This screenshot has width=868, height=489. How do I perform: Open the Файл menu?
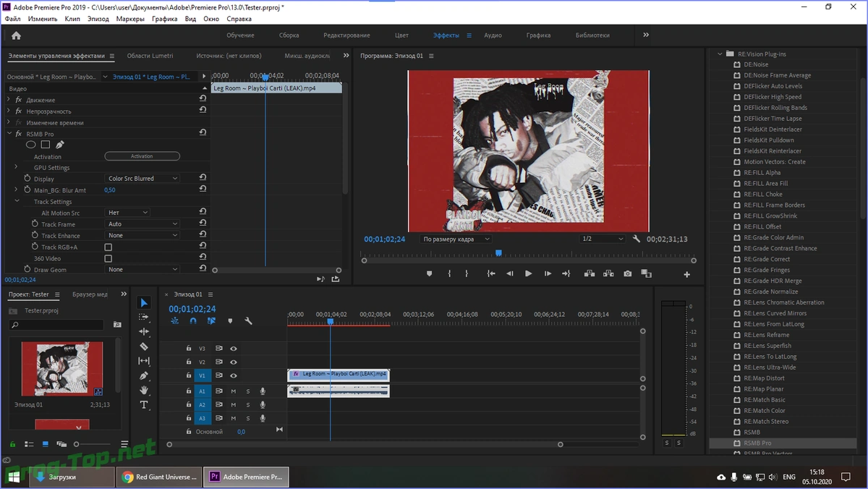click(12, 19)
